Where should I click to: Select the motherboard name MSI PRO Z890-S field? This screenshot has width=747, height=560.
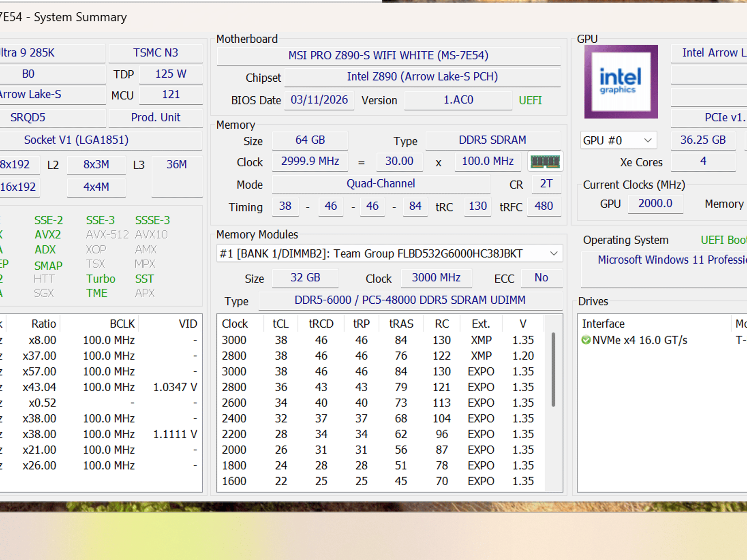[388, 55]
